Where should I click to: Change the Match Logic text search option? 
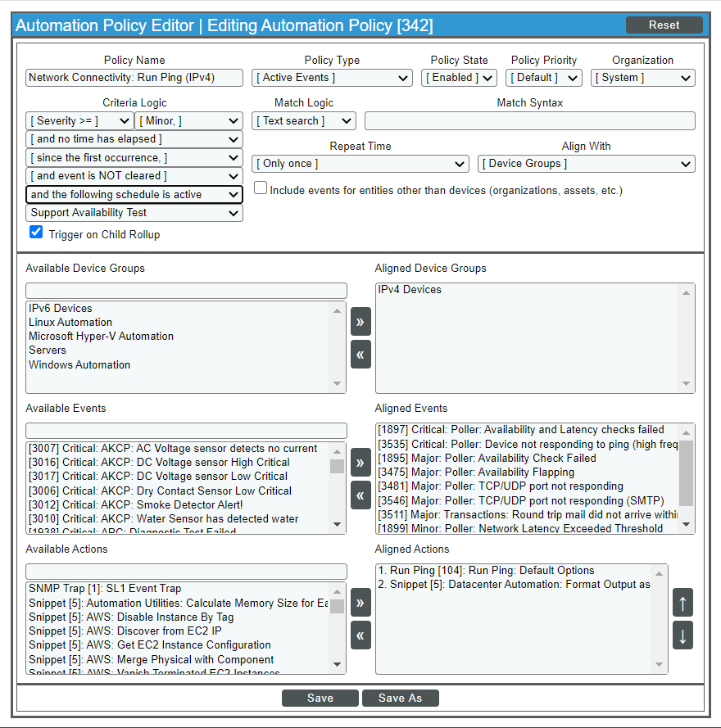[303, 120]
